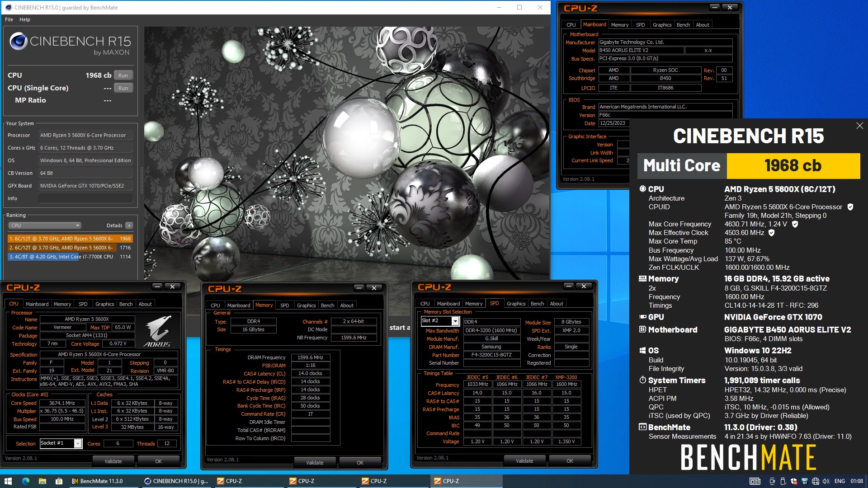
Task: Open Windows Security tray icon
Action: [x=794, y=481]
